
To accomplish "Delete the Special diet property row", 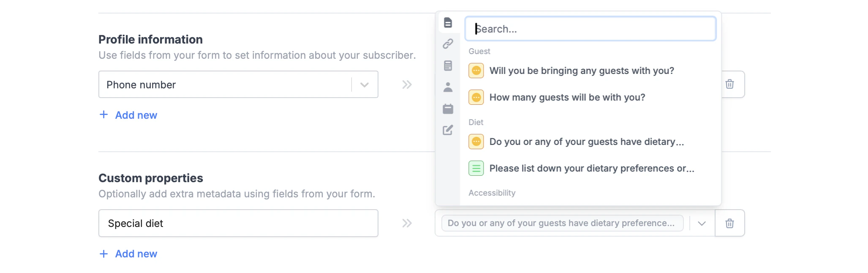I will pyautogui.click(x=729, y=223).
